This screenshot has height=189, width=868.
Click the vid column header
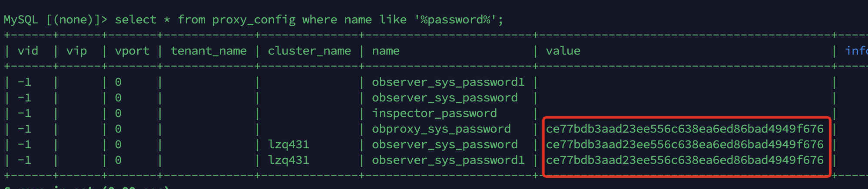(28, 51)
